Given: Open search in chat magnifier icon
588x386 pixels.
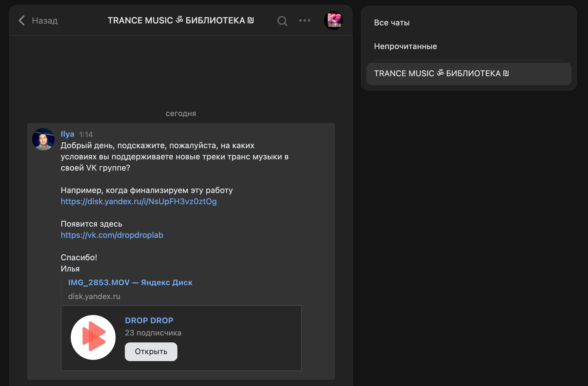Looking at the screenshot, I should (282, 21).
